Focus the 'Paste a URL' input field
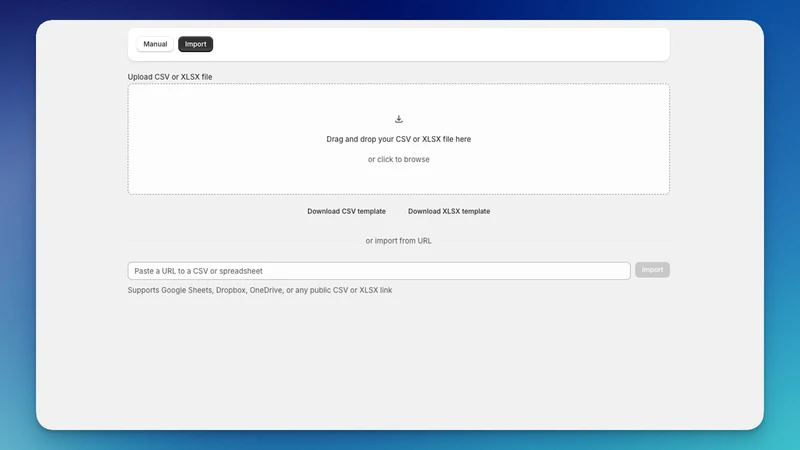Viewport: 800px width, 450px height. (x=379, y=271)
